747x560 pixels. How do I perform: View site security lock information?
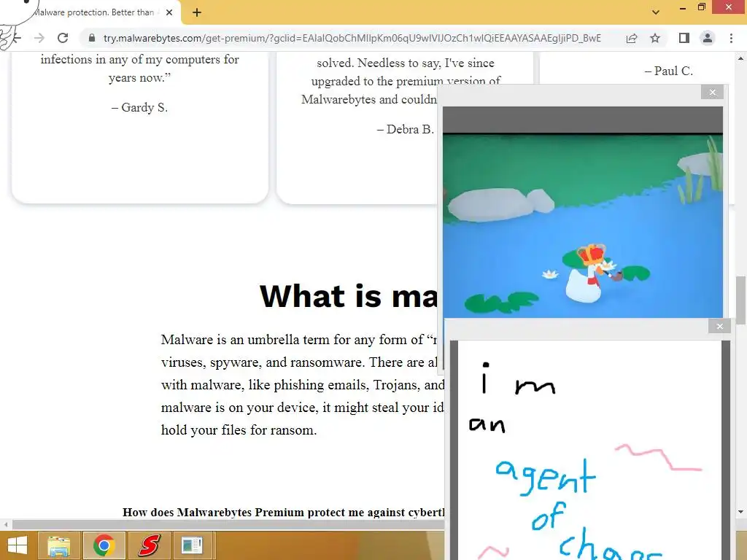click(x=92, y=38)
